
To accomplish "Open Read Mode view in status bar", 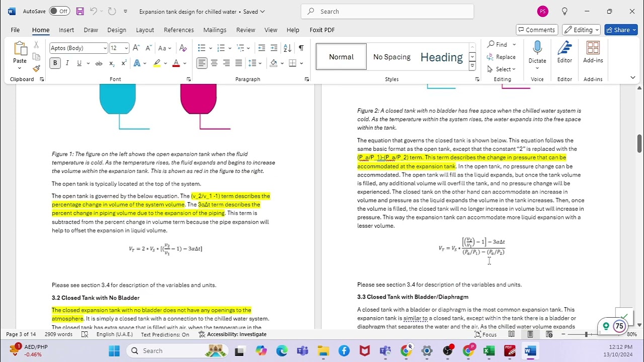I will [511, 334].
